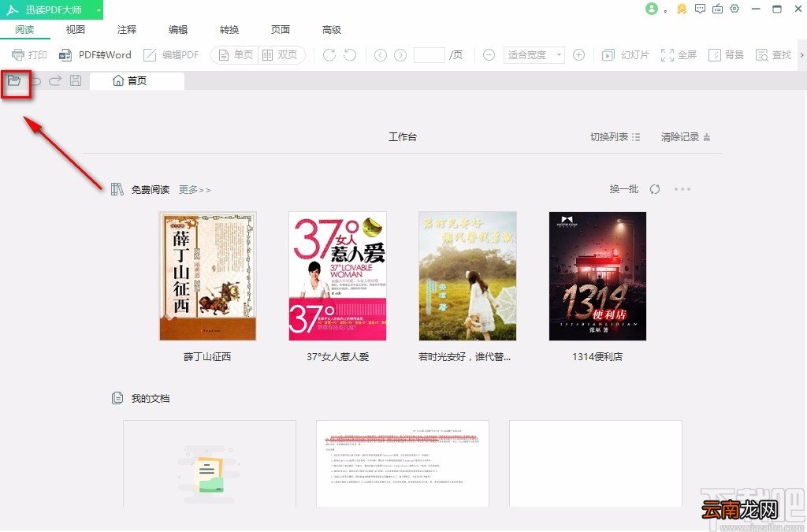Screen dimensions: 807x532
Task: Click the save disk icon
Action: pos(76,80)
